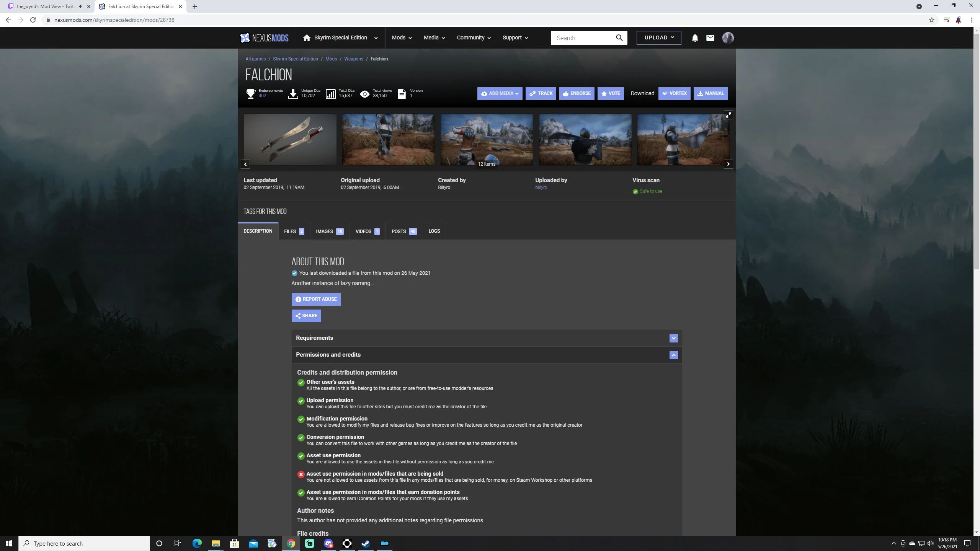This screenshot has width=980, height=551.
Task: Download the mod with Vortex
Action: 674,93
